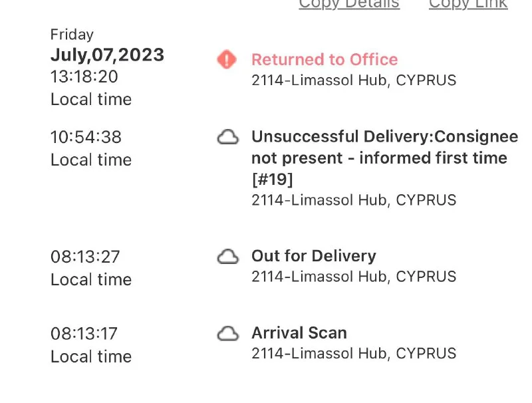Click the 13:18:20 timestamp
The width and height of the screenshot is (532, 403).
click(x=84, y=76)
